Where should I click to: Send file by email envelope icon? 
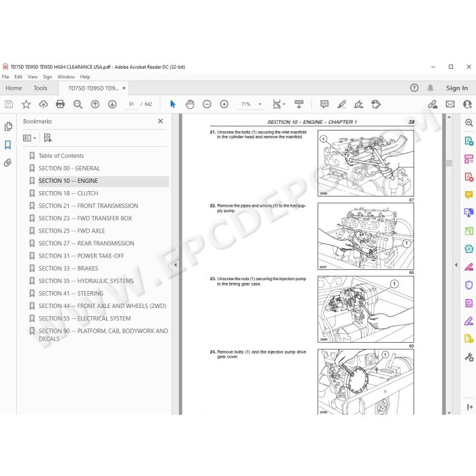tap(450, 105)
